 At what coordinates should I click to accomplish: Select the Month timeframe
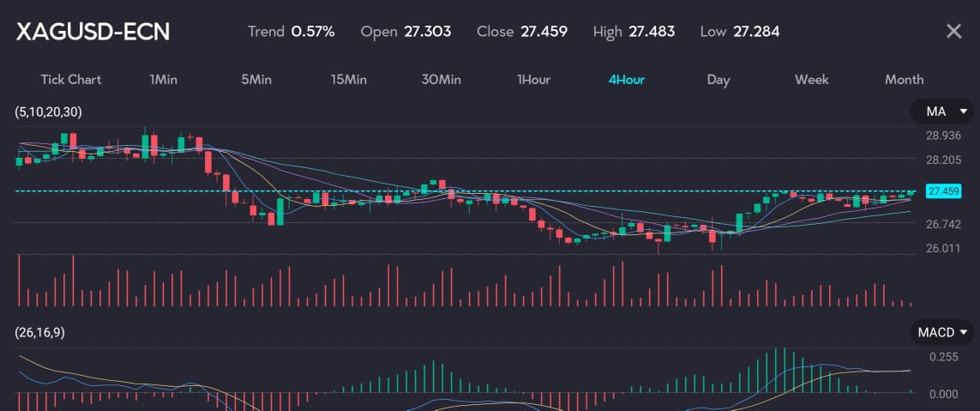(x=904, y=80)
